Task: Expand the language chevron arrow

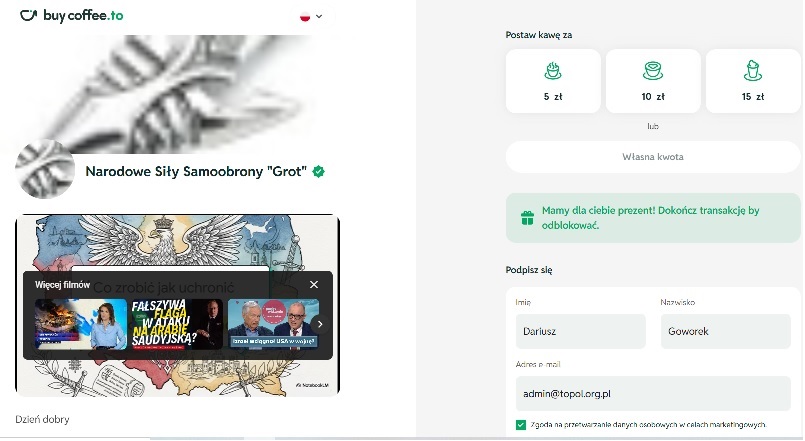Action: click(x=319, y=16)
